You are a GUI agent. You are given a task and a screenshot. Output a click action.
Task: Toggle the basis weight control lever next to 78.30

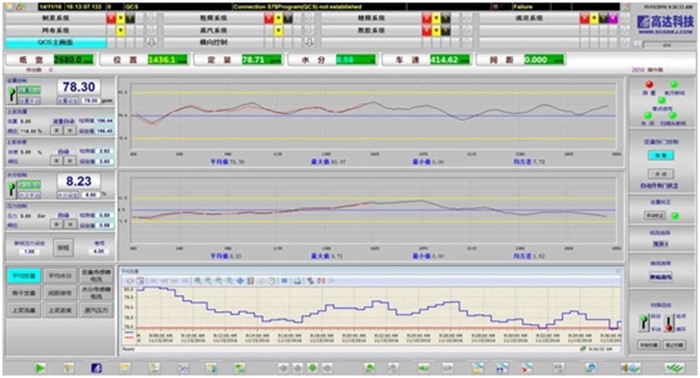pos(12,94)
